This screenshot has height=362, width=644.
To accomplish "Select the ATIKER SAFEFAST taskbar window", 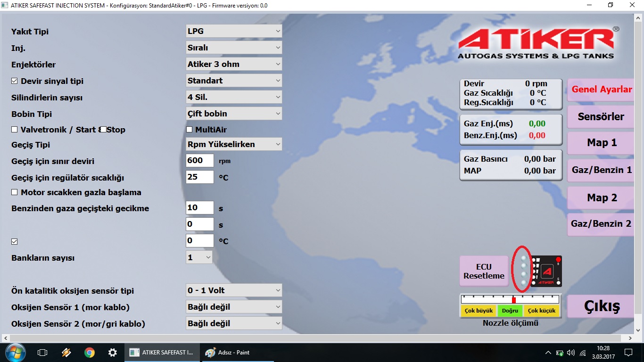I will tap(162, 352).
